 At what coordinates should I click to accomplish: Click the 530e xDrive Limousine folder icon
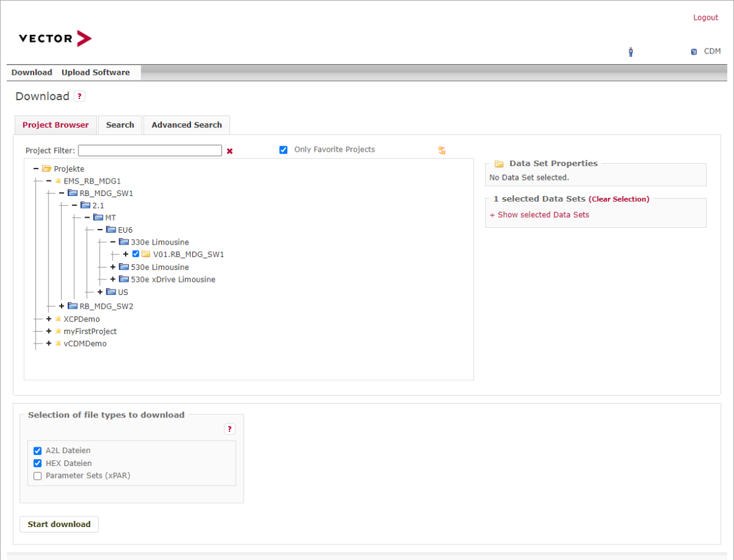[124, 279]
